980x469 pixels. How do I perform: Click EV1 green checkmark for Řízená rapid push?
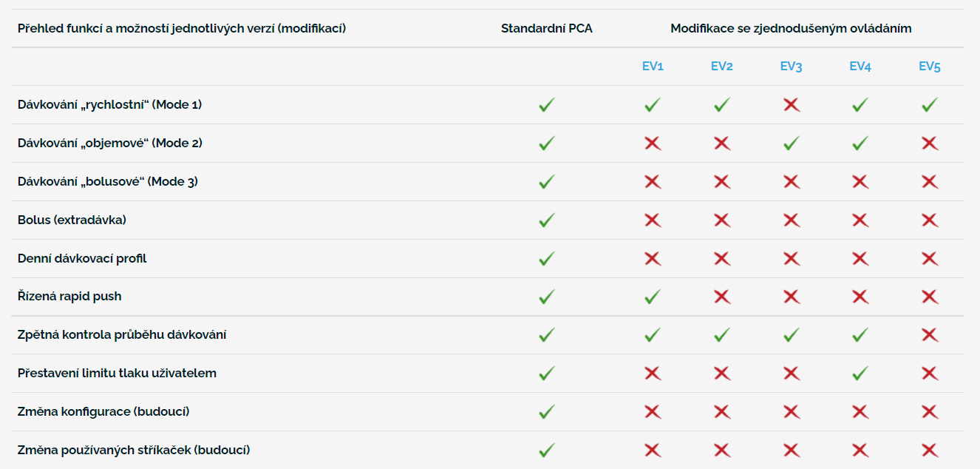click(653, 297)
